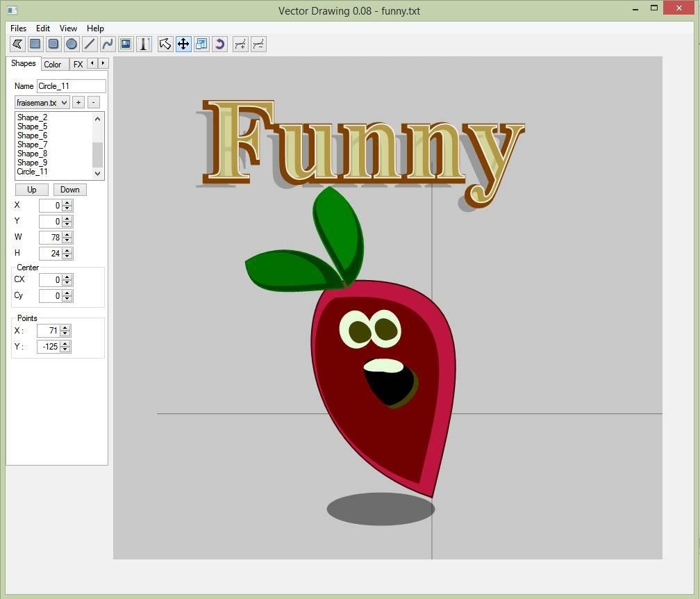Image resolution: width=700 pixels, height=599 pixels.
Task: Select Shape_7 in the shapes list
Action: click(x=33, y=145)
